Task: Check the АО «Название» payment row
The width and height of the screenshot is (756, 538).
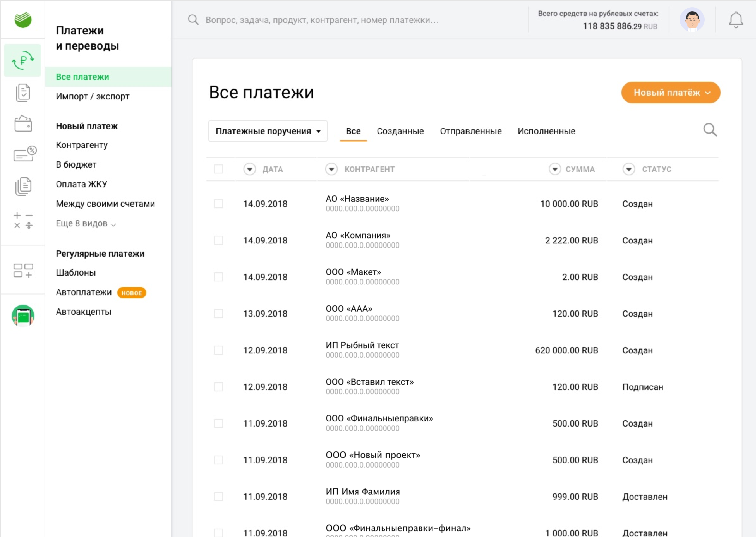Action: click(x=218, y=203)
